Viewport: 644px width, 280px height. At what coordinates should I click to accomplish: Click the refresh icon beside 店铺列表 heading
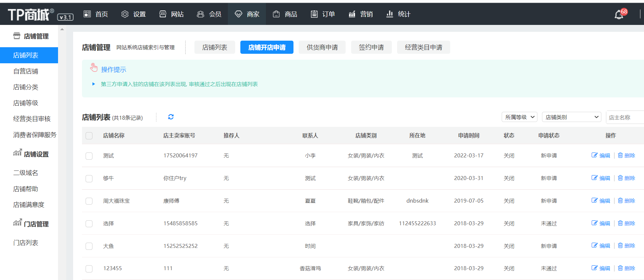point(171,117)
